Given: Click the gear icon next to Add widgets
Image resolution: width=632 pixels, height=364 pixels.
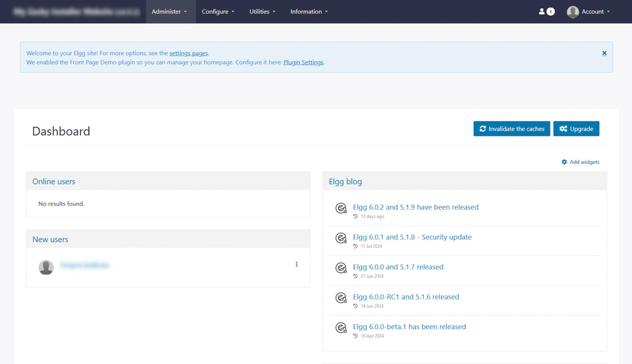Looking at the screenshot, I should 564,162.
